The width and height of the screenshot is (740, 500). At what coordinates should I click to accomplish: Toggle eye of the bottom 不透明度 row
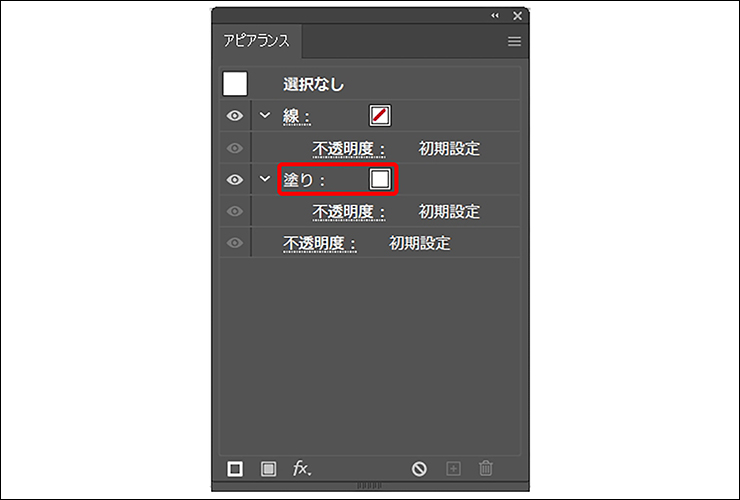pyautogui.click(x=235, y=243)
